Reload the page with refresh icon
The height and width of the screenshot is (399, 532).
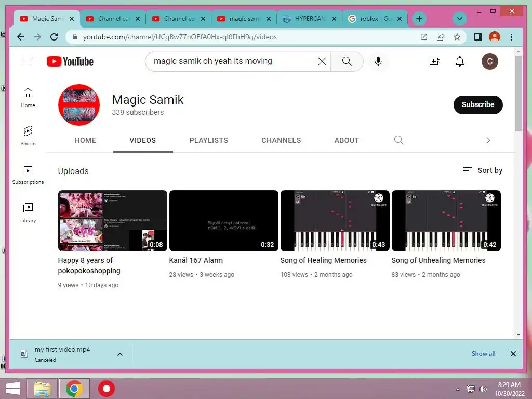pos(54,37)
